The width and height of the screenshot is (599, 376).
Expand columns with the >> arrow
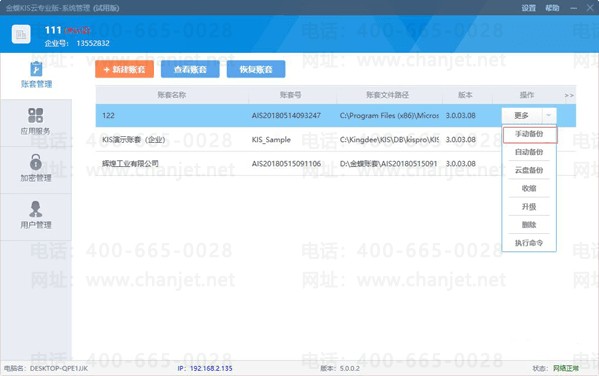[569, 95]
